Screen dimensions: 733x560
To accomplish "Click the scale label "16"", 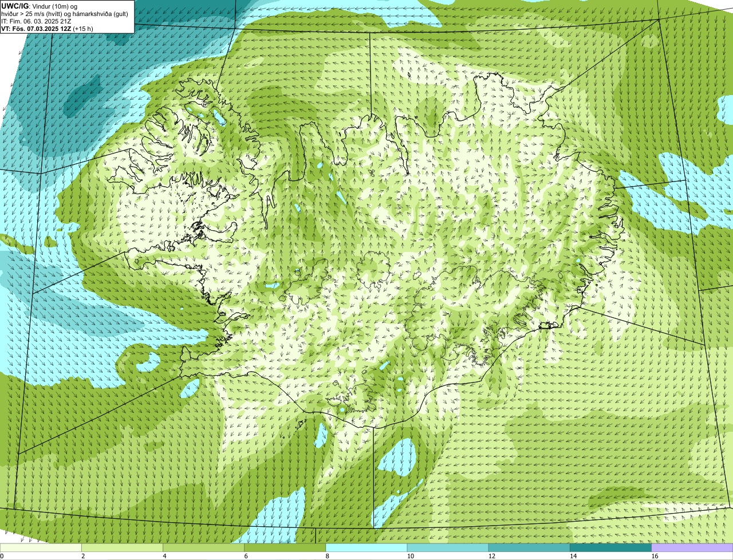I will click(x=655, y=556).
